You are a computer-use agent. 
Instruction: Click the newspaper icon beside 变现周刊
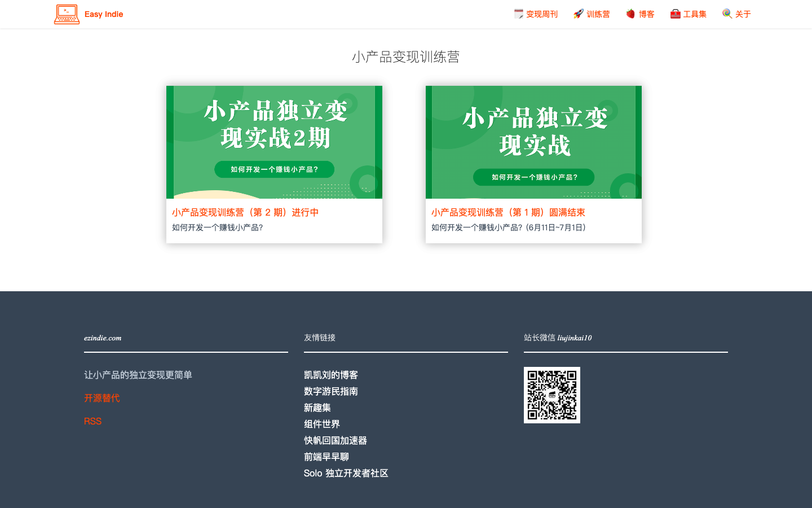pos(518,14)
